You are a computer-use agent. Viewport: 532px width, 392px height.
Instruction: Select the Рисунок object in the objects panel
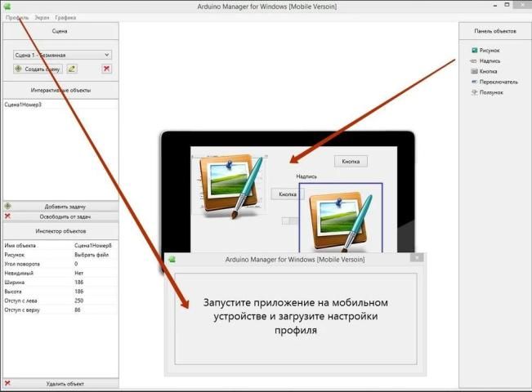(x=490, y=51)
